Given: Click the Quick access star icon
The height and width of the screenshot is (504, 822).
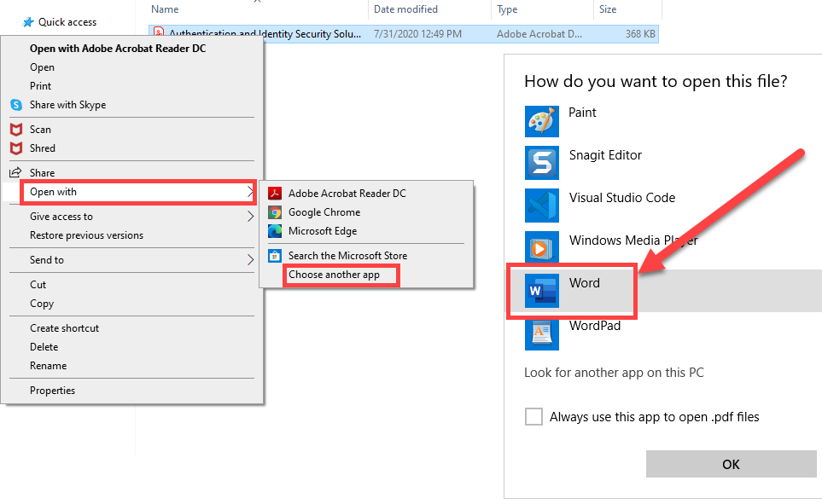Looking at the screenshot, I should pos(28,22).
